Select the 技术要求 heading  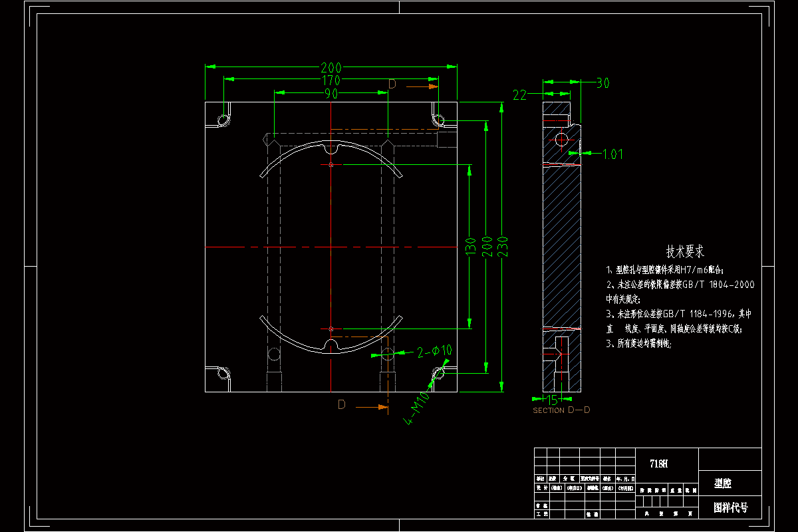[x=685, y=252]
